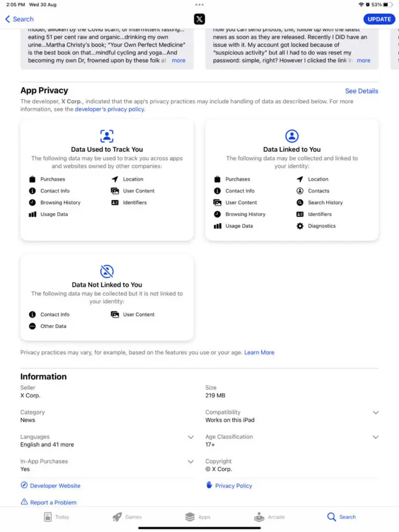Screen dimensions: 399x532
Task: Click the X app icon at the top center
Action: tap(199, 19)
